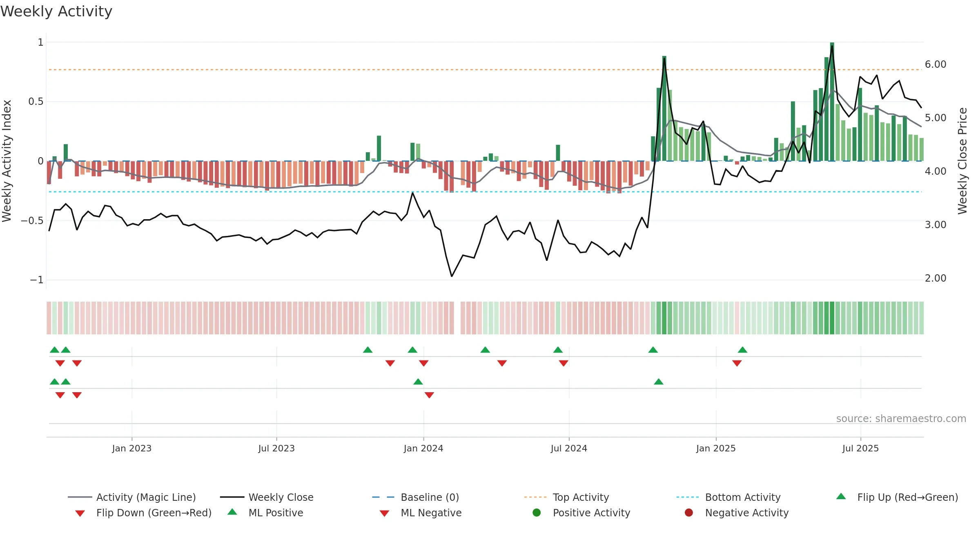
Task: Click the Jul 2023 axis label
Action: 276,448
